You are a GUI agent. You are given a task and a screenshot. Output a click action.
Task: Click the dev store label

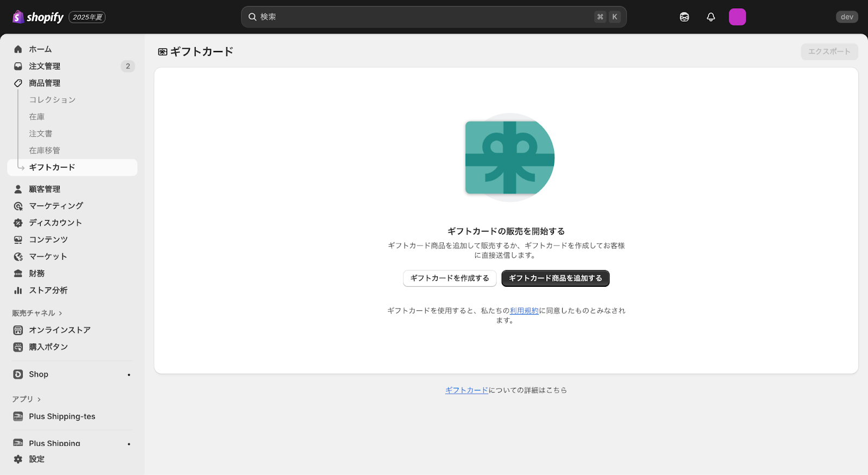[x=847, y=17]
